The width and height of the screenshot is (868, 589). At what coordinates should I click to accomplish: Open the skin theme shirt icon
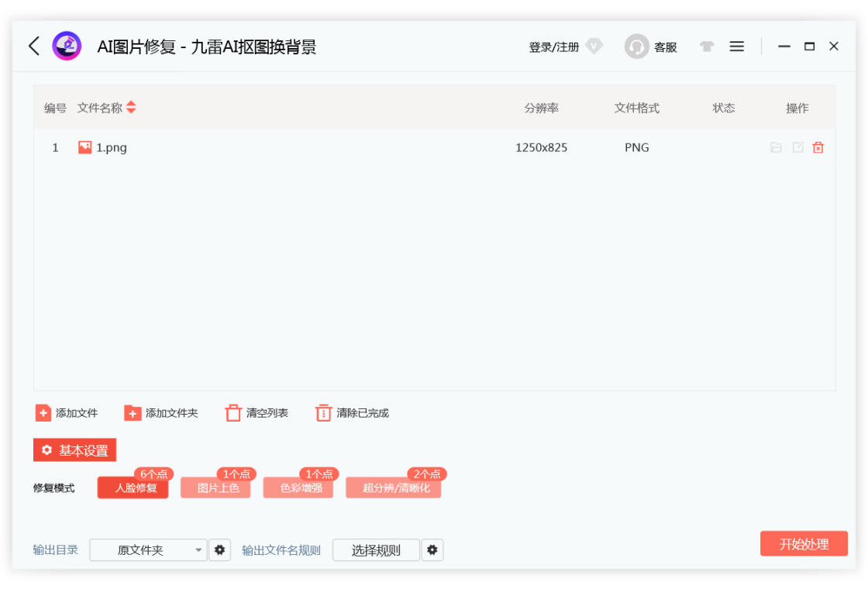tap(706, 46)
